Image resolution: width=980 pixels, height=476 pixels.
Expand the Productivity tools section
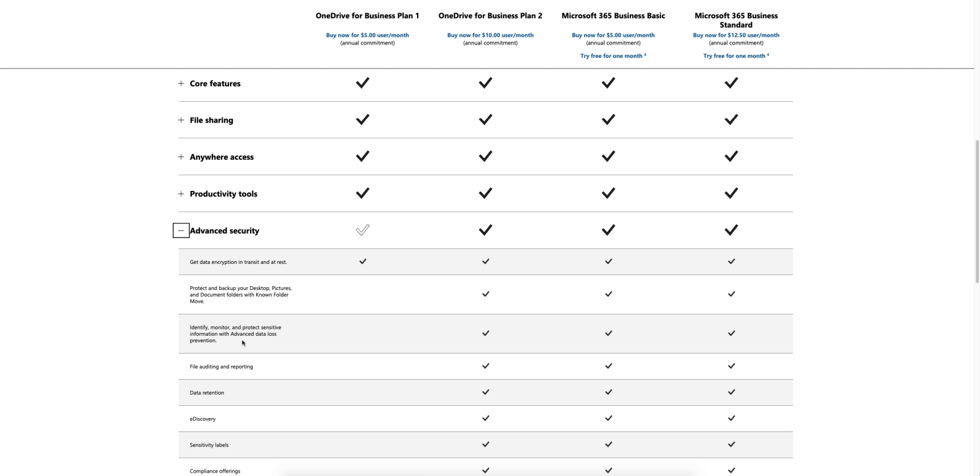[x=181, y=194]
